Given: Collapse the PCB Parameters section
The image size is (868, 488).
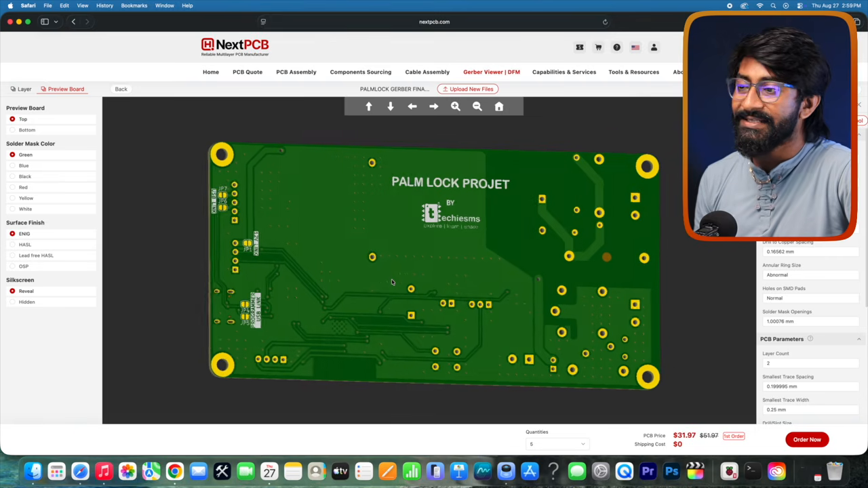Looking at the screenshot, I should pos(859,339).
